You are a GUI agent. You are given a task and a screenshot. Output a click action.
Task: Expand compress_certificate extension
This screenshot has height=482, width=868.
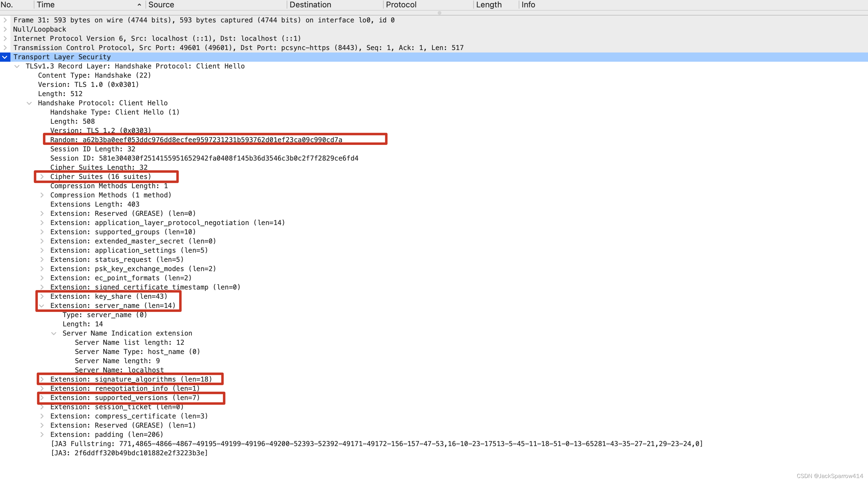click(x=42, y=416)
